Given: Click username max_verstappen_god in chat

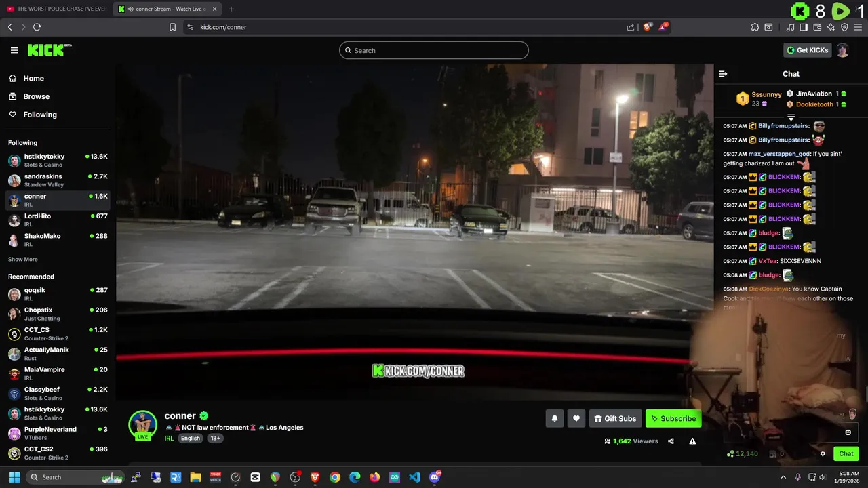Looking at the screenshot, I should point(780,154).
